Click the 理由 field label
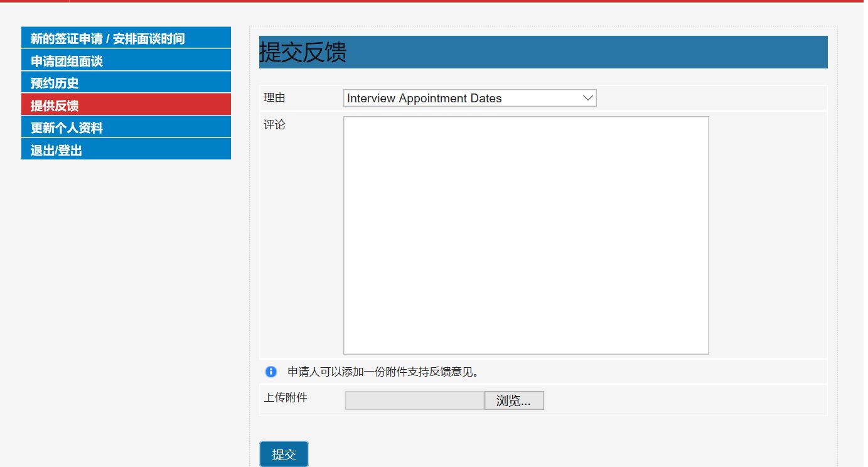 point(274,98)
